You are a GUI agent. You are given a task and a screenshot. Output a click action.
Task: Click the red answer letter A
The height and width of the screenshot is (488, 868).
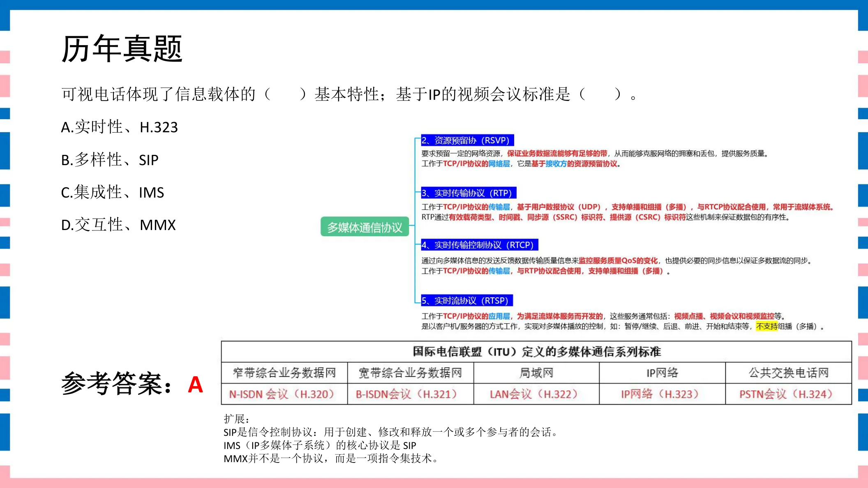point(196,384)
